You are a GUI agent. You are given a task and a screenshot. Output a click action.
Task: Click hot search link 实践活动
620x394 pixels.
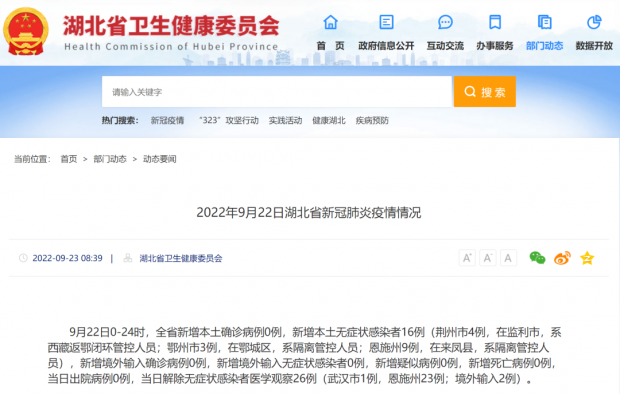(x=285, y=120)
